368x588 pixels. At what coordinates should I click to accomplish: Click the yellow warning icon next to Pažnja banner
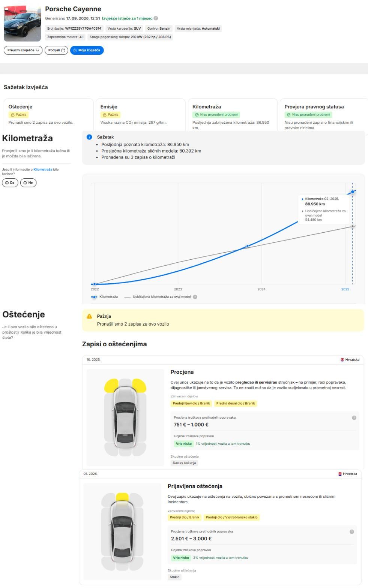[89, 316]
